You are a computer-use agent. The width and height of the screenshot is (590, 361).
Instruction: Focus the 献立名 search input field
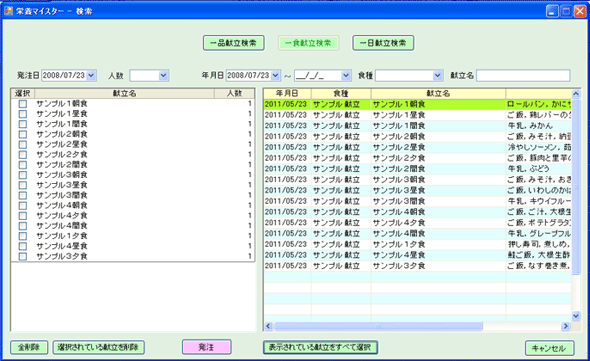click(523, 76)
